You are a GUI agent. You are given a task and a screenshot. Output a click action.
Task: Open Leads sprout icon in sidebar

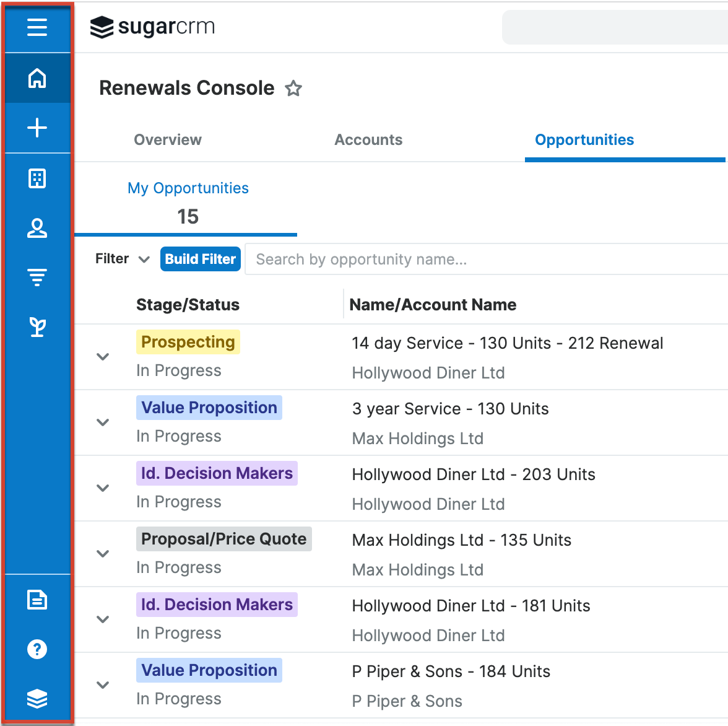(37, 327)
